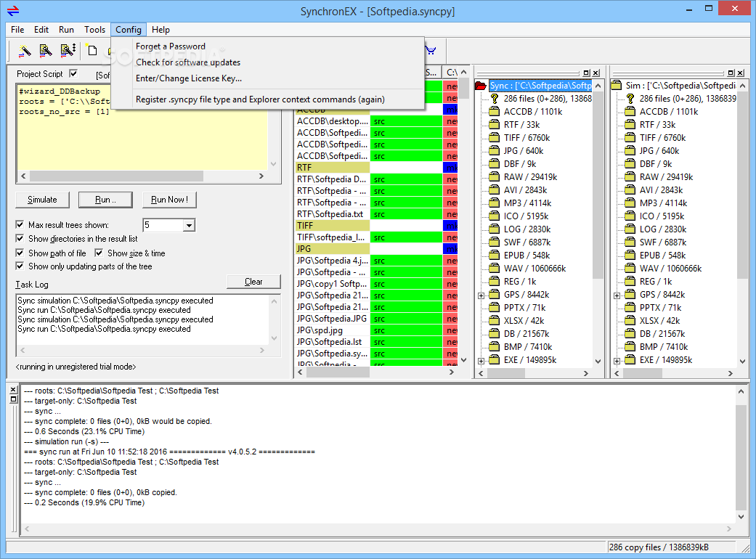This screenshot has height=559, width=756.
Task: Toggle Show size & time checkbox
Action: coord(99,253)
